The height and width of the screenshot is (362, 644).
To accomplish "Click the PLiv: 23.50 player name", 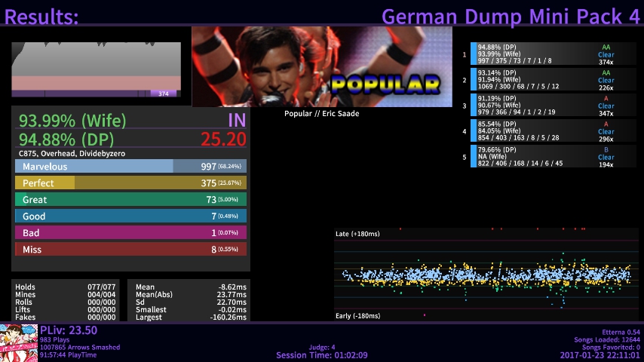I will [69, 330].
